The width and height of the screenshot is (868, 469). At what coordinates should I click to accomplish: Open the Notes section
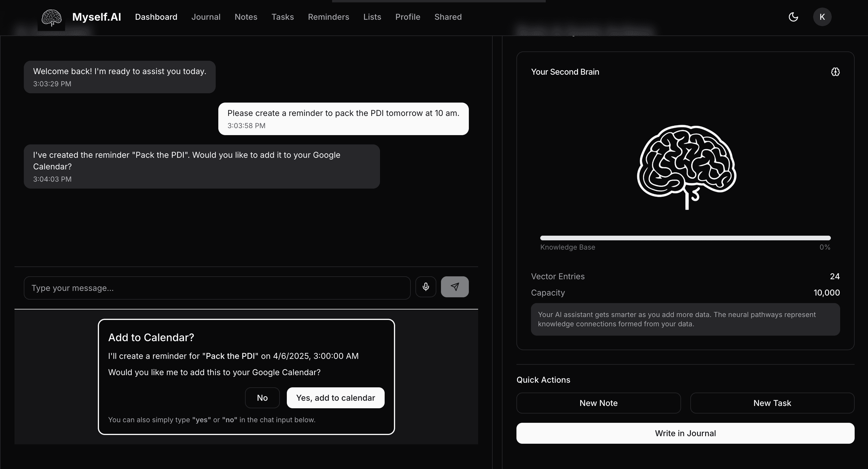[246, 17]
